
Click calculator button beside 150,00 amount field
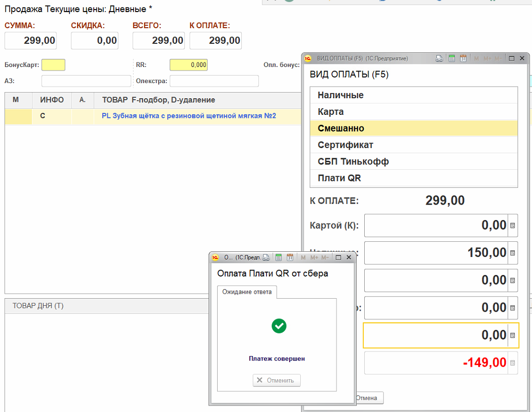(x=513, y=253)
